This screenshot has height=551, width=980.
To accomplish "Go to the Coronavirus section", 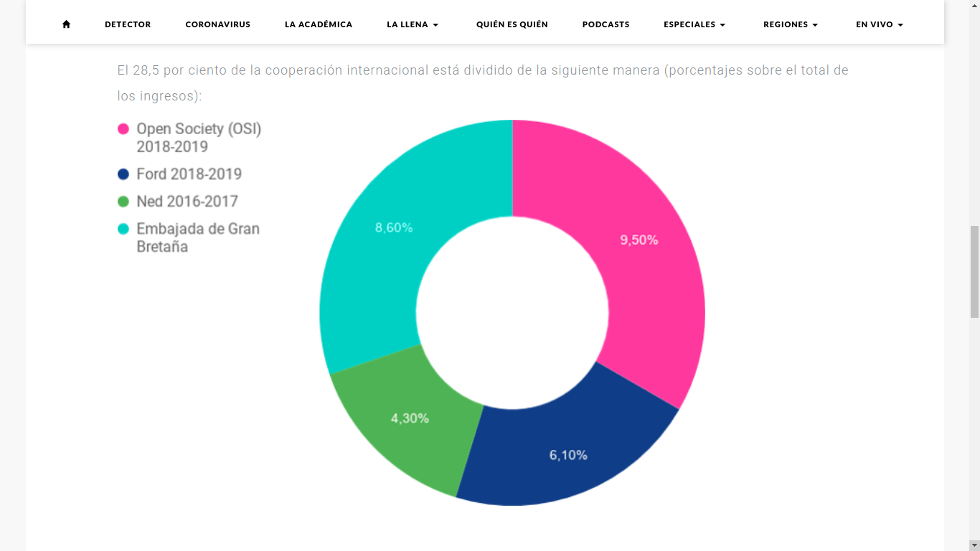I will point(217,24).
